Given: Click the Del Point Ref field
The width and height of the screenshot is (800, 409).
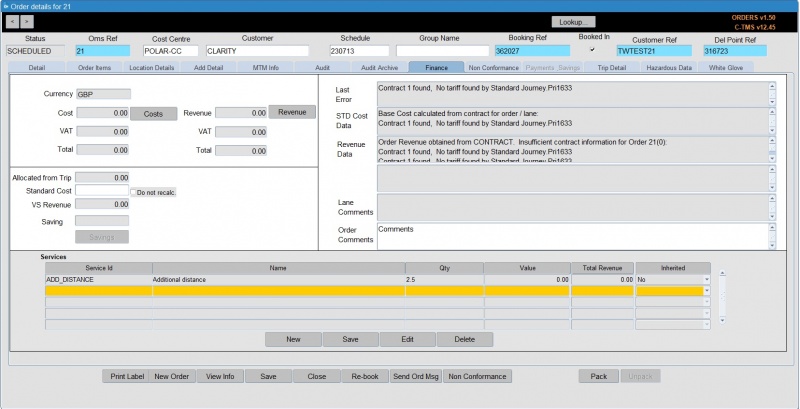Looking at the screenshot, I should 735,51.
